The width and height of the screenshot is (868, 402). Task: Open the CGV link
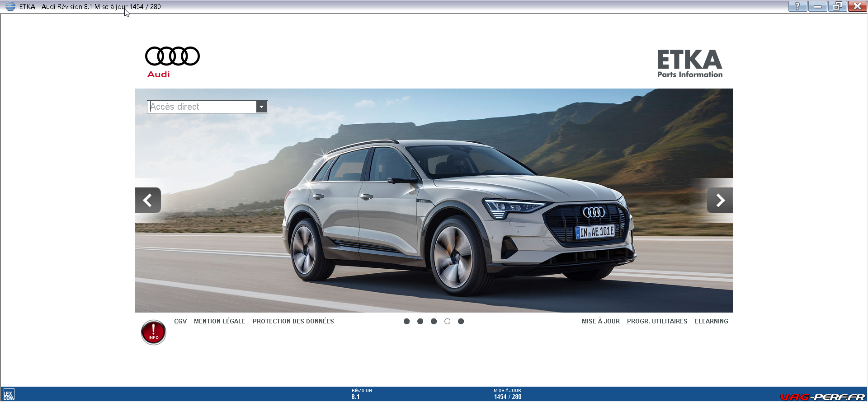pos(180,322)
